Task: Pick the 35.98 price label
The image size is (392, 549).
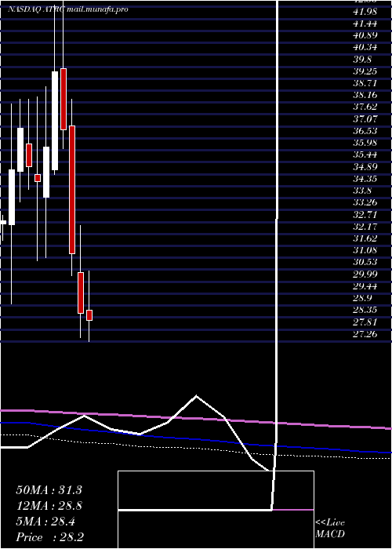Action: [365, 143]
